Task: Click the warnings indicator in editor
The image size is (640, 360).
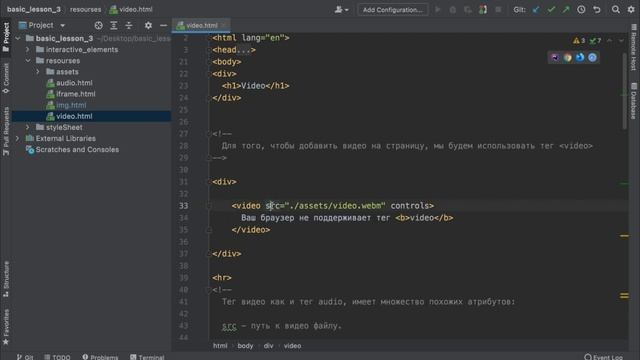Action: click(579, 41)
